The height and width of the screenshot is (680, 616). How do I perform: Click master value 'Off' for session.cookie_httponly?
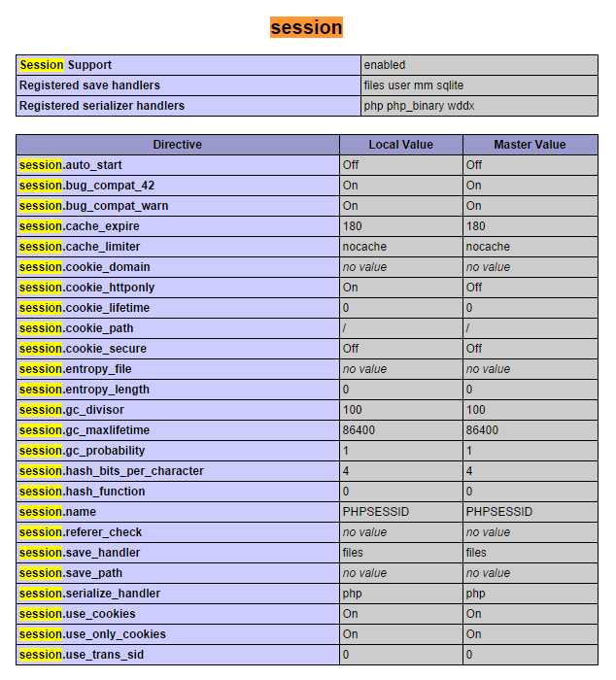point(474,288)
